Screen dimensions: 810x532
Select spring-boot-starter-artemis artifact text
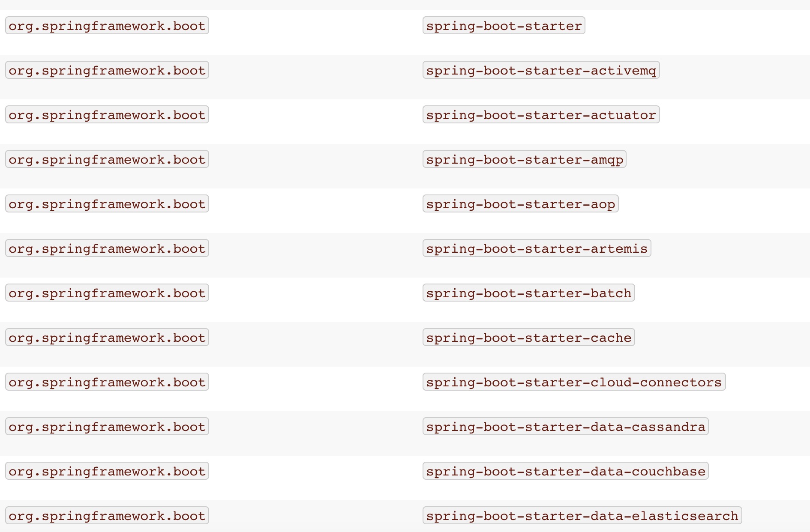click(537, 248)
